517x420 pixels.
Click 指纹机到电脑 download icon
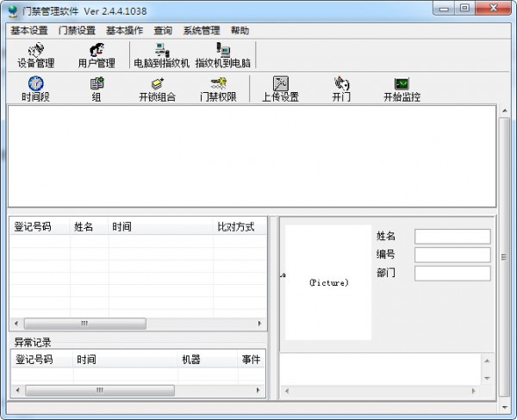223,55
